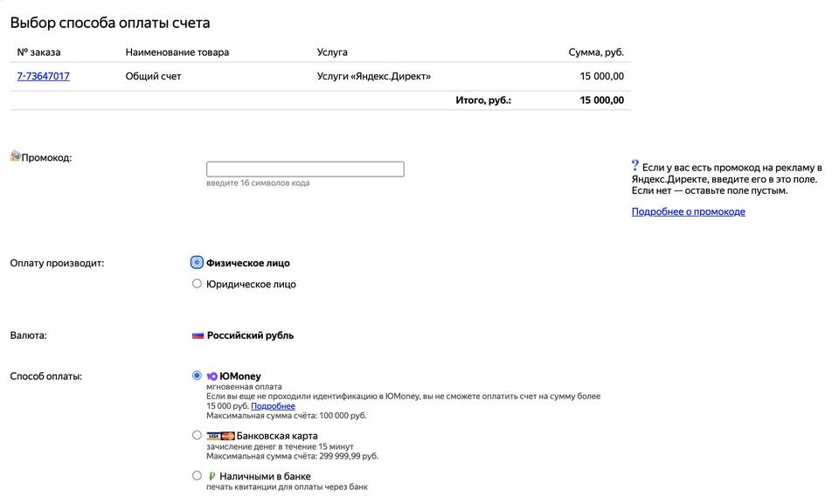Screen dimensions: 839x504
Task: Follow the Подробнее link under ЮMoney
Action: point(273,406)
